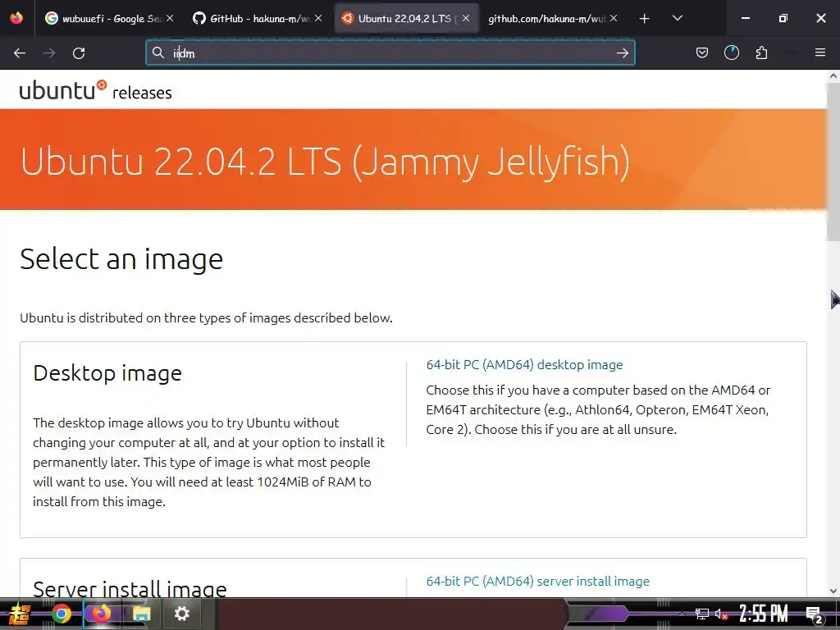This screenshot has width=840, height=630.
Task: Open the notification center icon
Action: [x=814, y=614]
